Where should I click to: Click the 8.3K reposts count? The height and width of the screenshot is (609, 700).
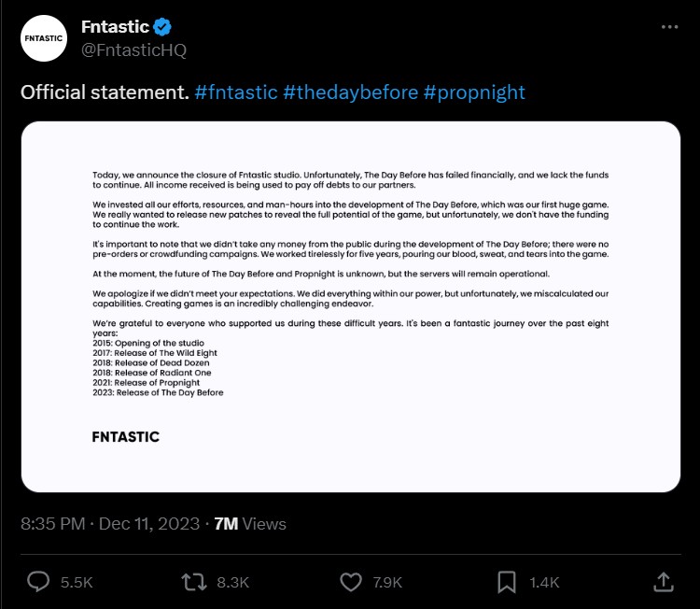click(232, 582)
